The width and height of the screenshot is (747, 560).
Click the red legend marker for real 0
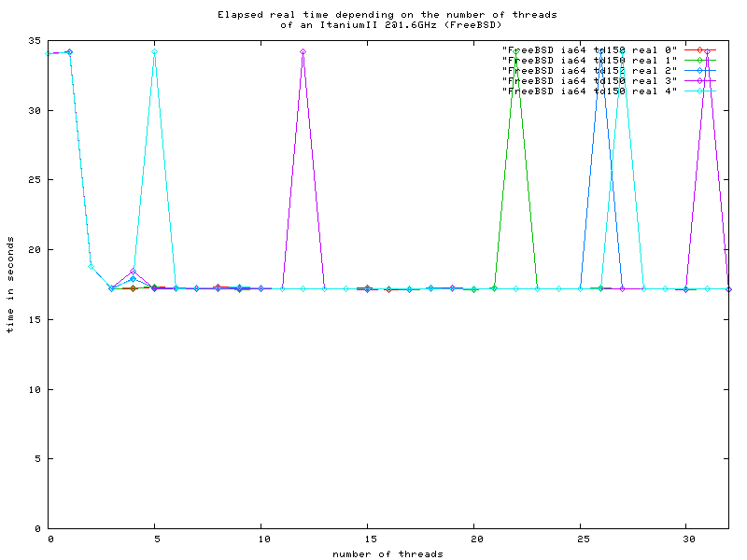click(x=699, y=49)
